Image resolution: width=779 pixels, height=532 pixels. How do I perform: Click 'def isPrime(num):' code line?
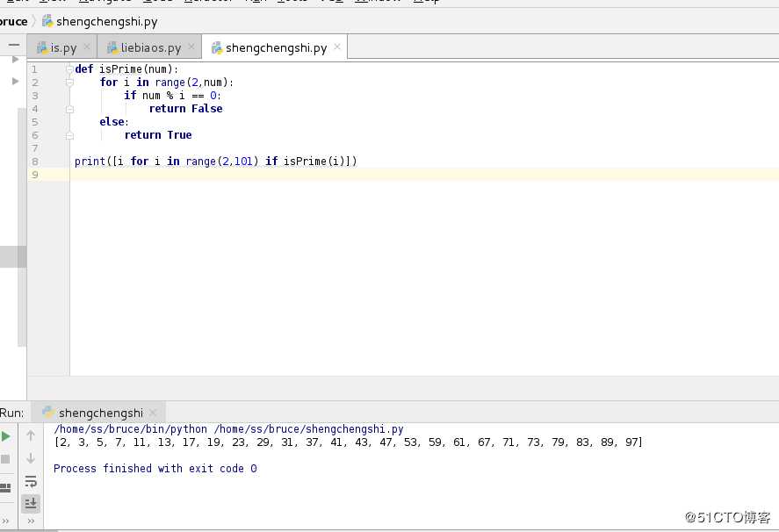tap(126, 69)
